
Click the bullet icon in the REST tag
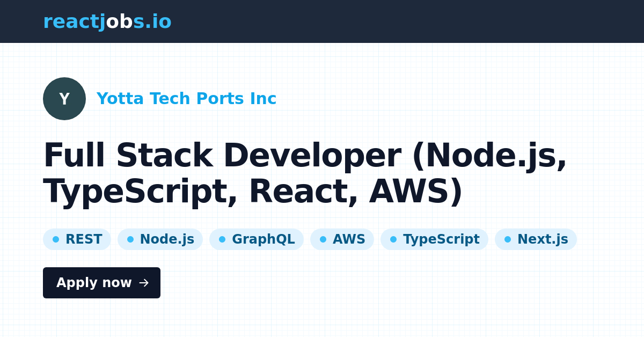(55, 239)
